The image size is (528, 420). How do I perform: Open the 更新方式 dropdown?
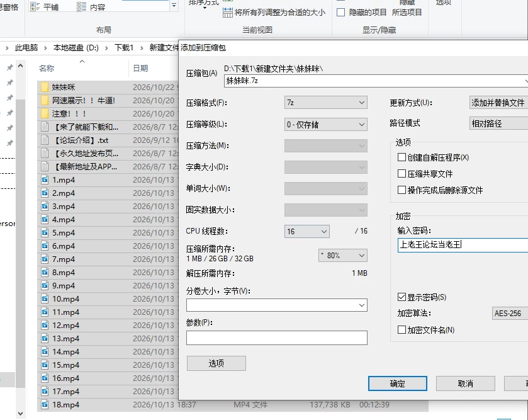point(498,103)
